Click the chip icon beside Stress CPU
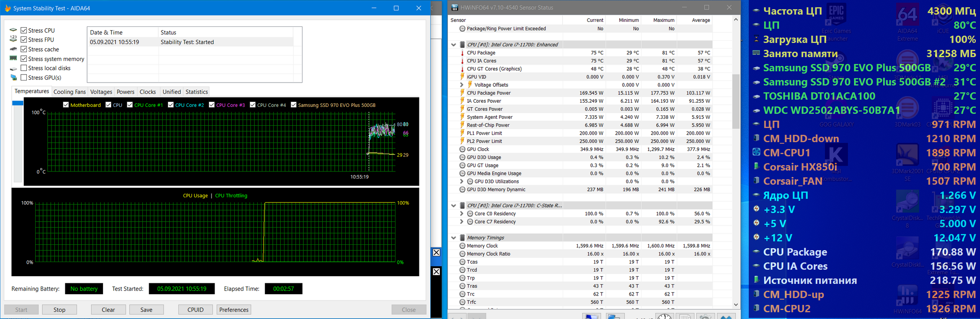 pyautogui.click(x=13, y=30)
